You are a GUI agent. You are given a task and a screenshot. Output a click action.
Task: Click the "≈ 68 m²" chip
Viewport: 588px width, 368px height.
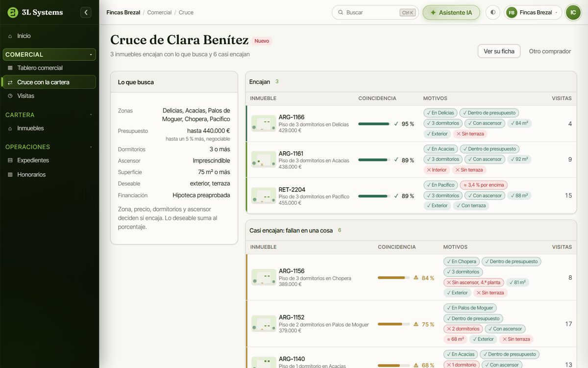(455, 339)
